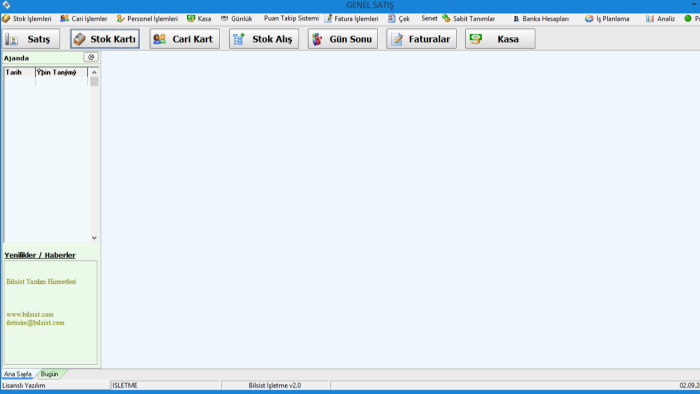Open the Personel İşlemleri menu
This screenshot has width=700, height=394.
point(147,19)
